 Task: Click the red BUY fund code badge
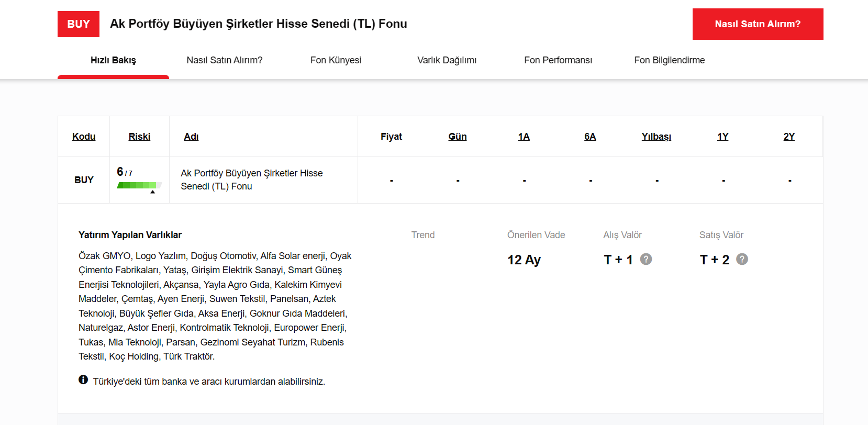79,24
